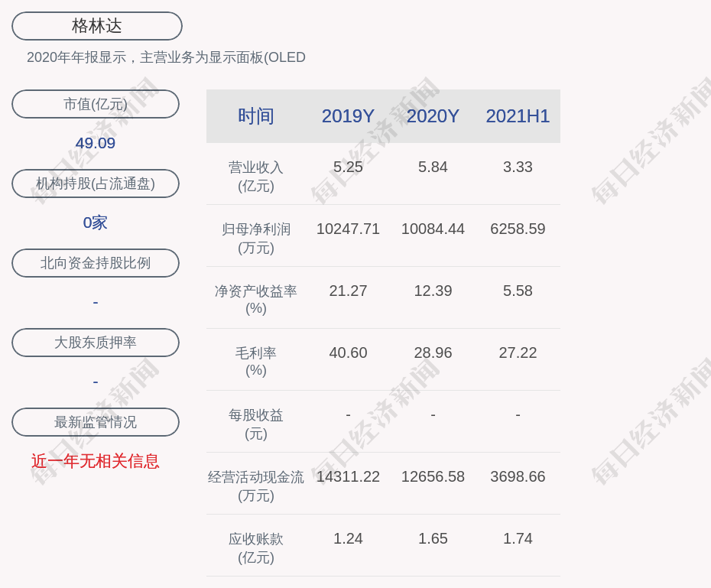The width and height of the screenshot is (711, 588).
Task: Click cash flow value 14311.22
Action: (348, 476)
